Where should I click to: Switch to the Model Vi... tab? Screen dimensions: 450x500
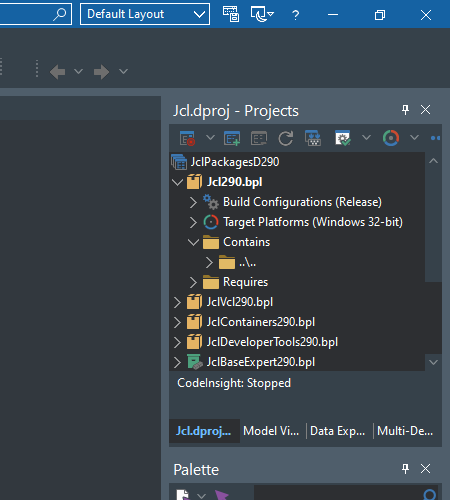click(271, 431)
